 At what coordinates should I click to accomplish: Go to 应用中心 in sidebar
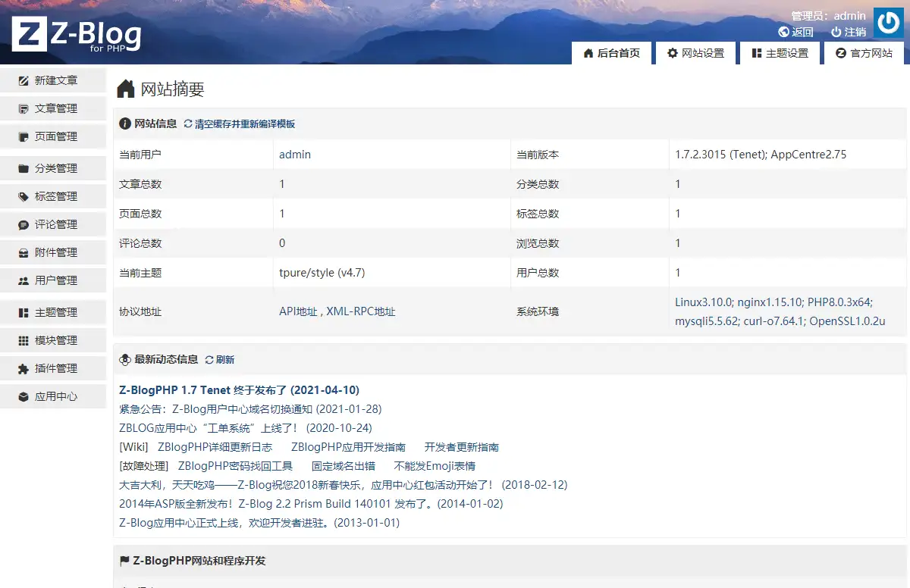pyautogui.click(x=55, y=396)
